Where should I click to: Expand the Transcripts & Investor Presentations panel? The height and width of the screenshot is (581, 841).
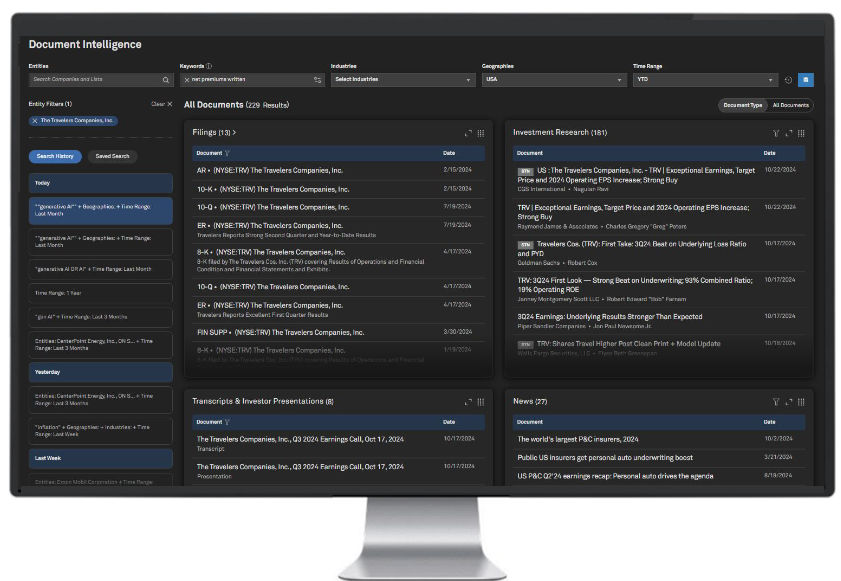click(x=468, y=402)
